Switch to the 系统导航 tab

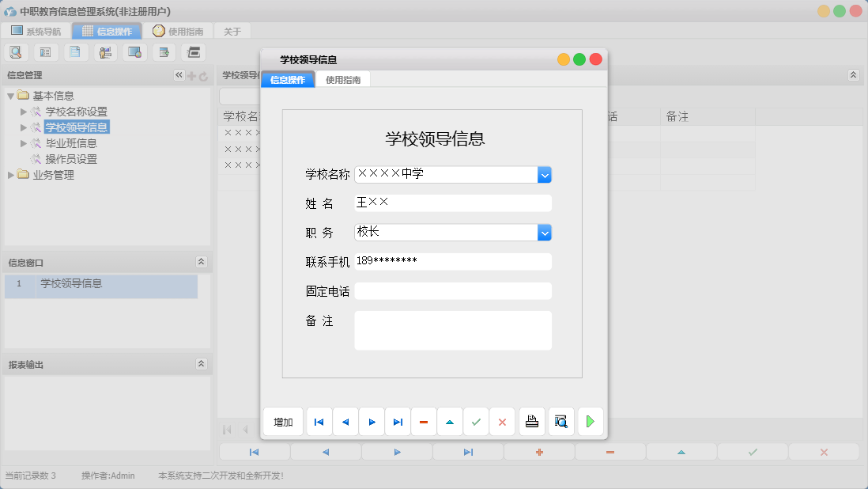[35, 31]
